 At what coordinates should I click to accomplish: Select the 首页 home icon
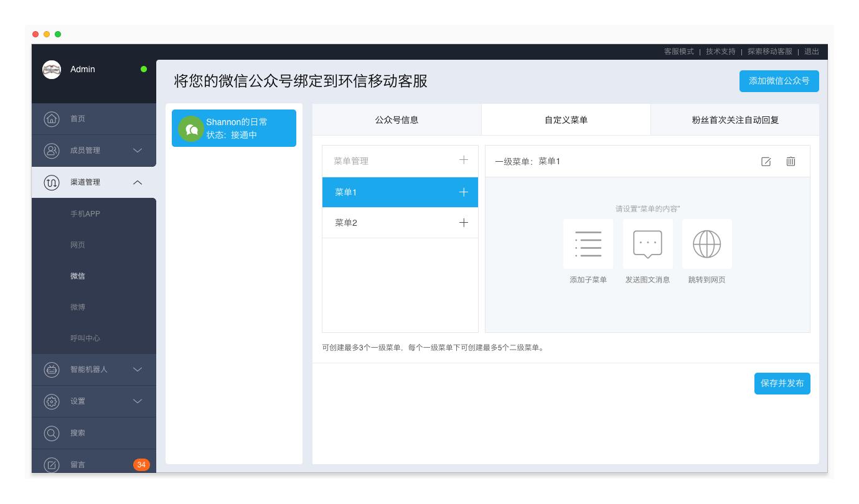(52, 119)
